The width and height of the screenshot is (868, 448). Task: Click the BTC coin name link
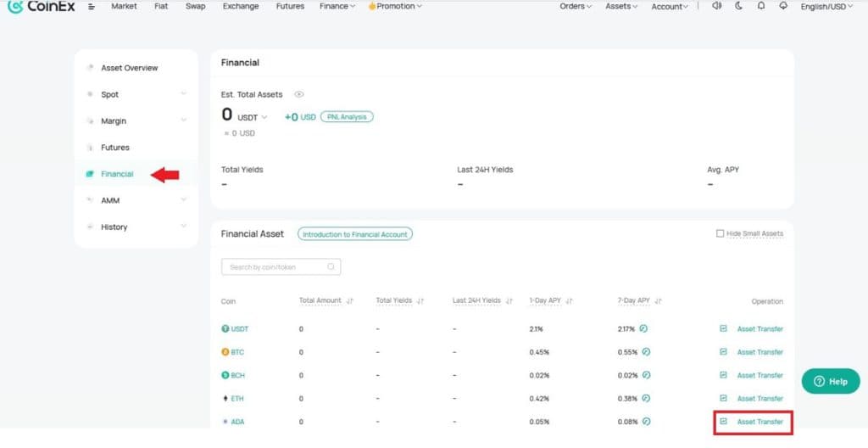tap(237, 352)
